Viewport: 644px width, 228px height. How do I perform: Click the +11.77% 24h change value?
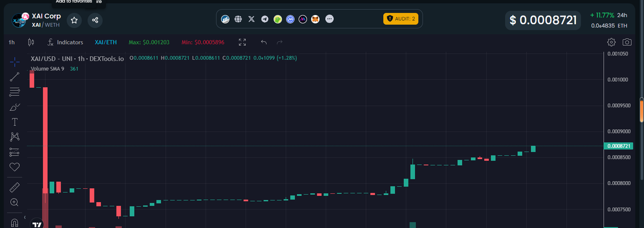pos(602,15)
